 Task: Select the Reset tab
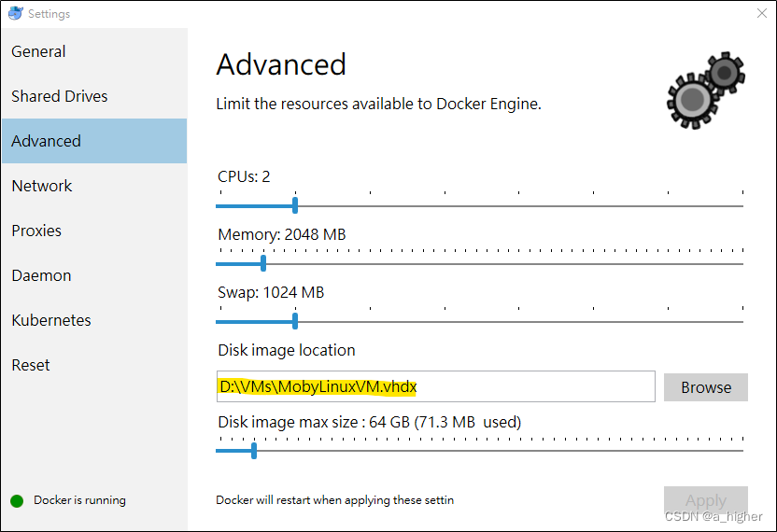pyautogui.click(x=31, y=365)
